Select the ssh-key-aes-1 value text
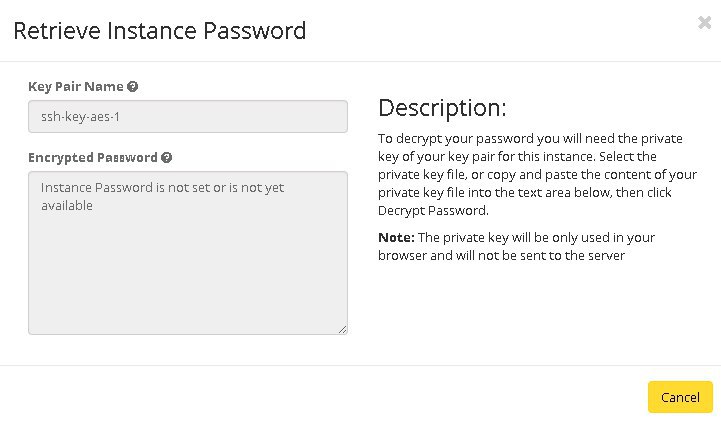Viewport: 721px width, 425px height. tap(80, 116)
